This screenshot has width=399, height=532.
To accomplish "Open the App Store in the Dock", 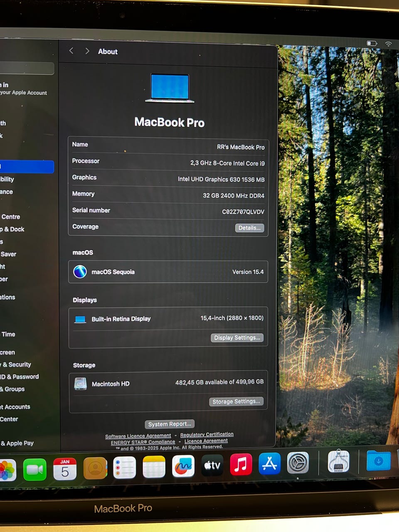I will [x=270, y=463].
